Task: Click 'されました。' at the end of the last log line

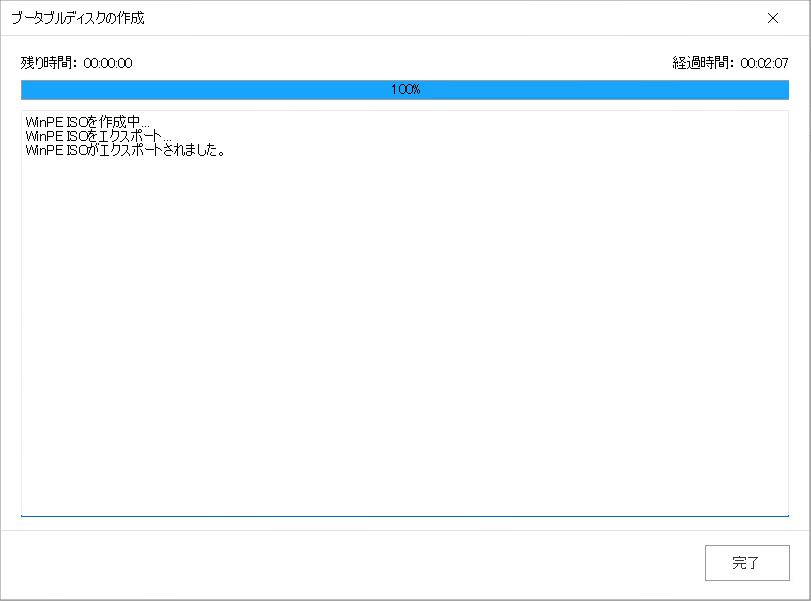Action: click(x=193, y=150)
